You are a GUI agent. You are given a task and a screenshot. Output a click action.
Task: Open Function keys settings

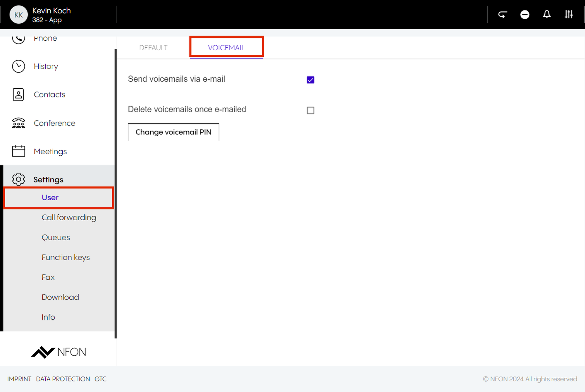coord(66,257)
